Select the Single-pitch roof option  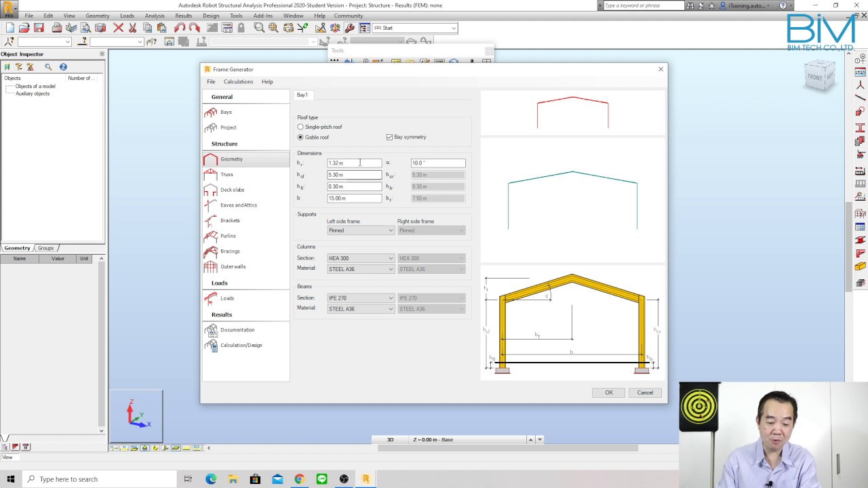[300, 127]
